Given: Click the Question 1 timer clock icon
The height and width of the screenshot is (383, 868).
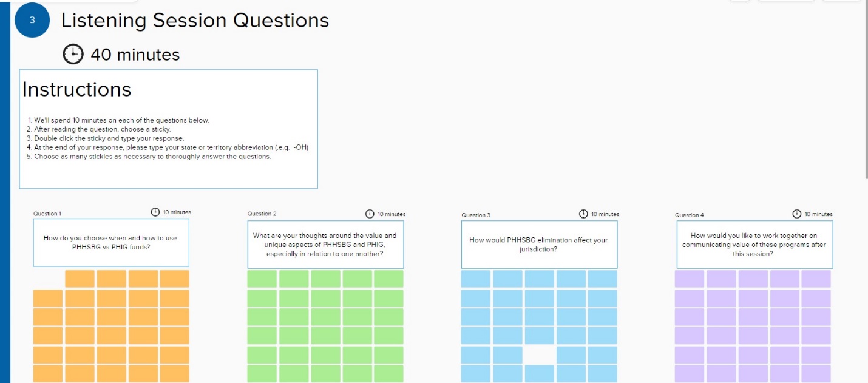Looking at the screenshot, I should (155, 212).
